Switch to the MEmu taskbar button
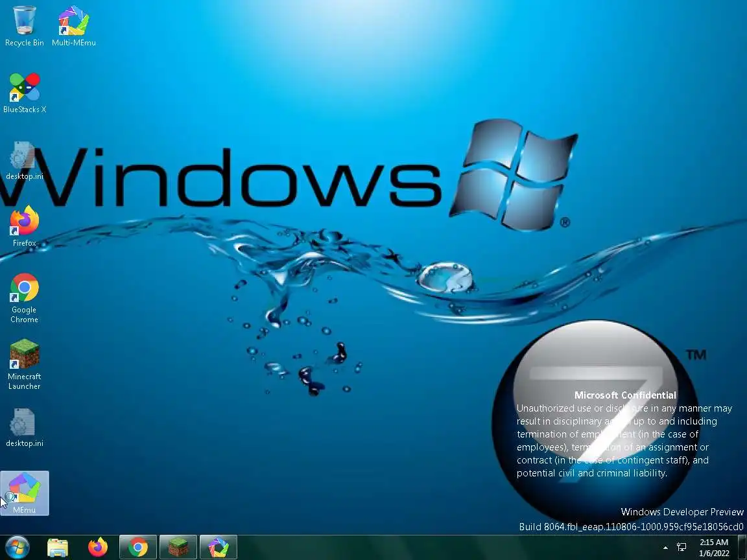The width and height of the screenshot is (747, 560). [x=218, y=548]
